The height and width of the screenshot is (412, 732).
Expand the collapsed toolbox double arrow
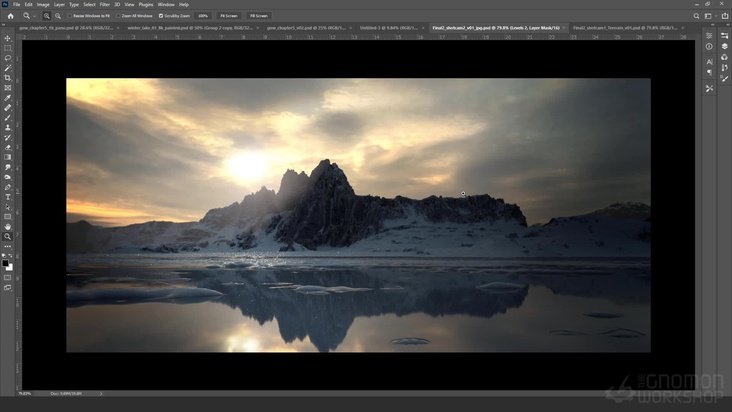[x=4, y=24]
